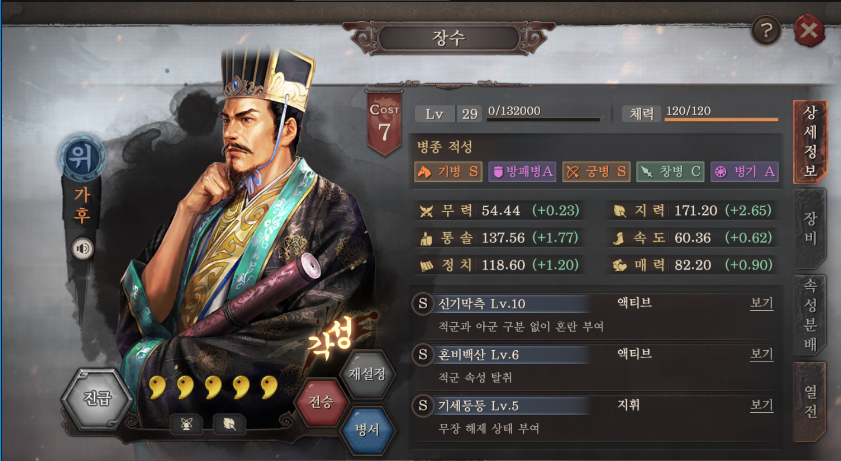Open the blue 병서 button
Screen dimensions: 841x461
point(367,429)
